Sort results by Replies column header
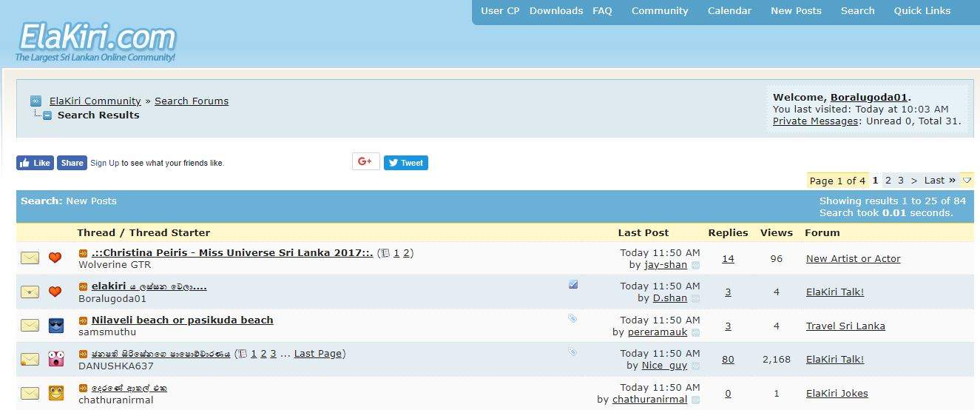980x410 pixels. [728, 232]
